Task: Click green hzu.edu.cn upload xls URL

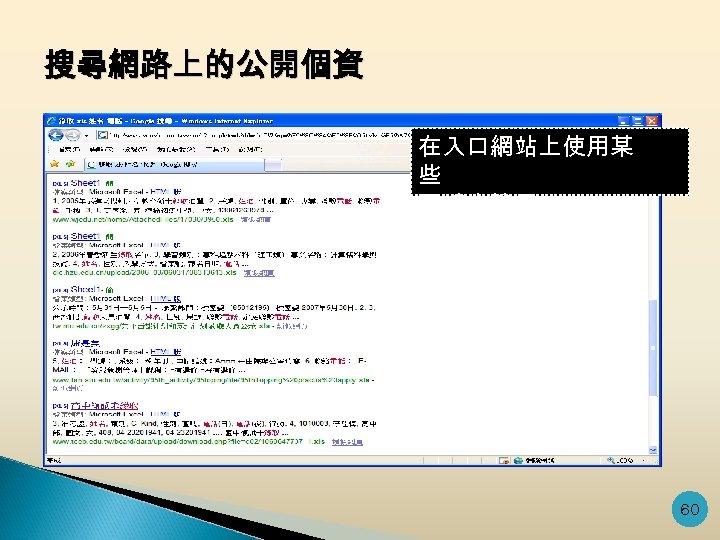Action: [x=145, y=273]
